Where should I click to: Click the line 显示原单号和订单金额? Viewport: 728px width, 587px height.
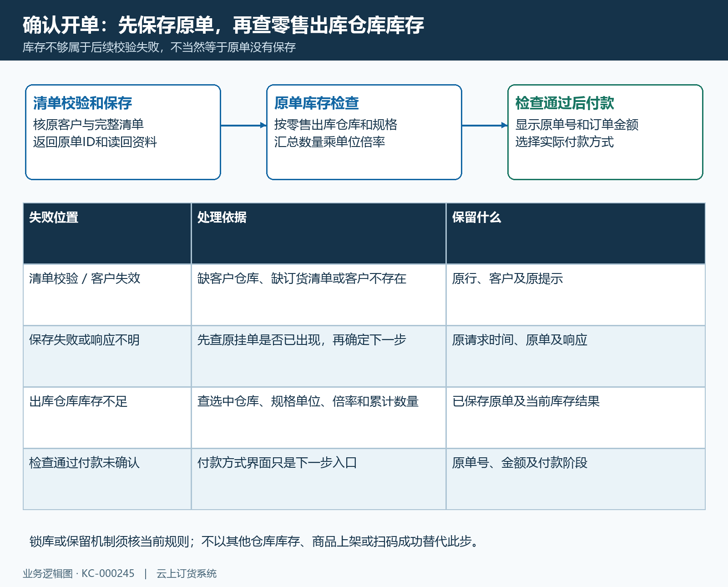(x=577, y=124)
